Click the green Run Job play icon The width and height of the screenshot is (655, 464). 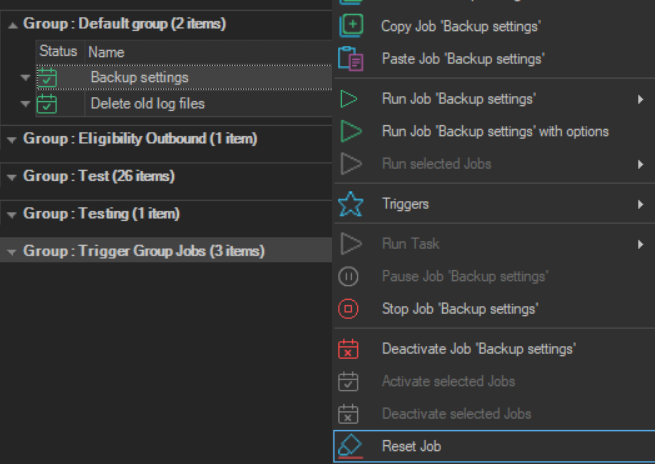(349, 99)
